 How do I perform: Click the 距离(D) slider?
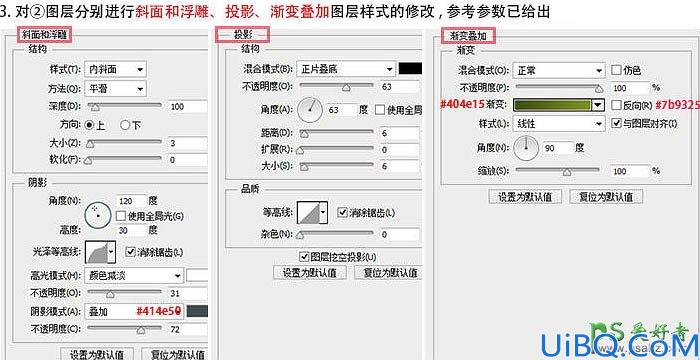pos(337,133)
